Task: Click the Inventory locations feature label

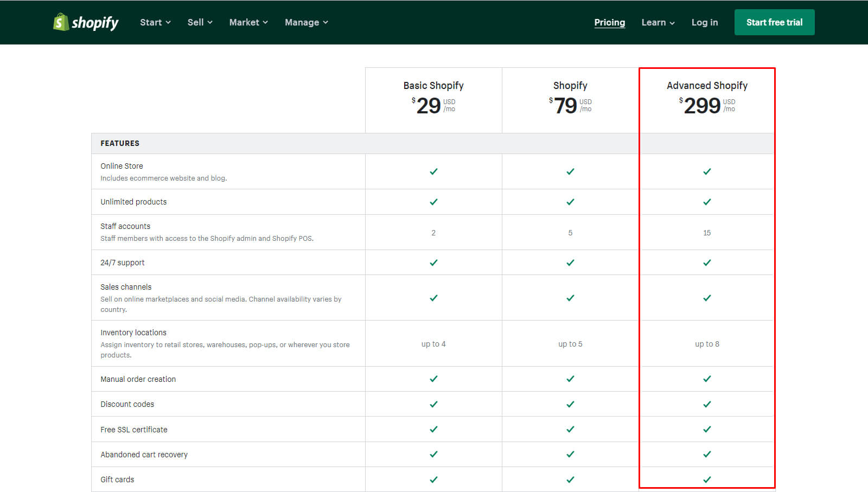Action: coord(133,333)
